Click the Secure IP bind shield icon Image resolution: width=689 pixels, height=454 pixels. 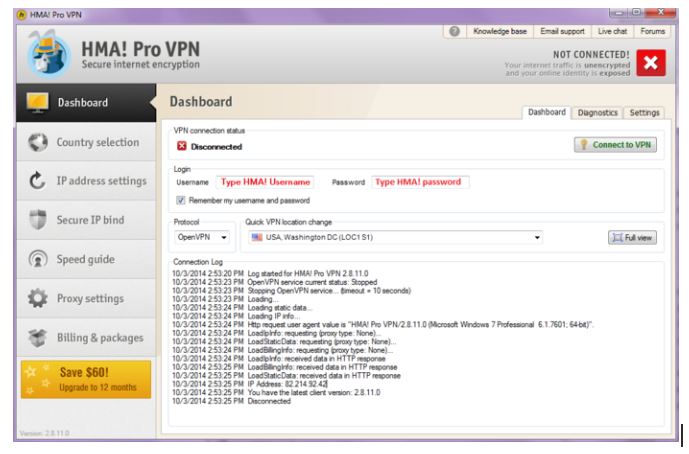(x=38, y=220)
